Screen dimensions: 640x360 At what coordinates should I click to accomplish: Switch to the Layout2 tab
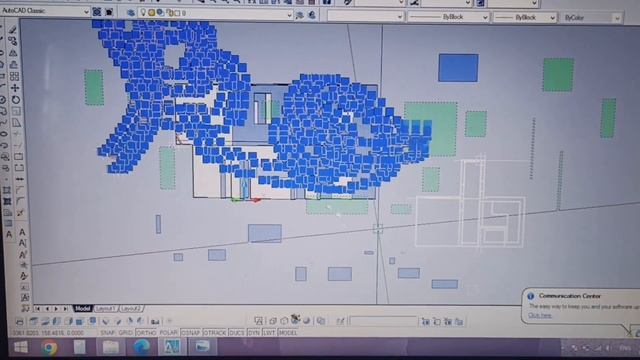coord(131,309)
